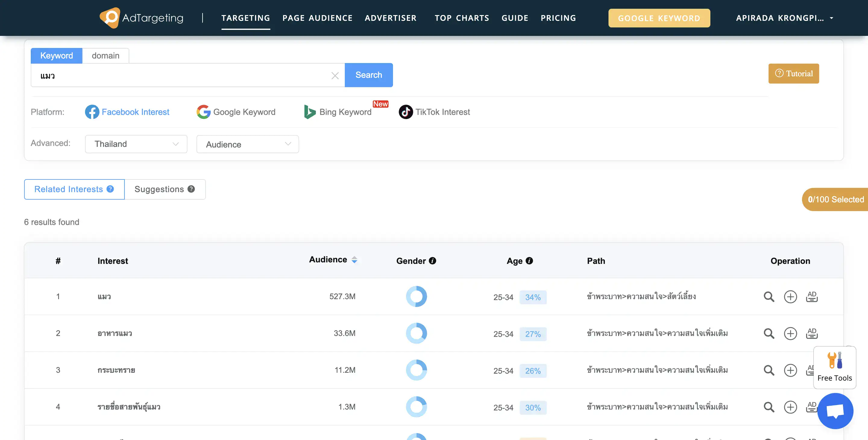Viewport: 868px width, 440px height.
Task: Open the Apirada Krongpi account menu
Action: click(784, 18)
